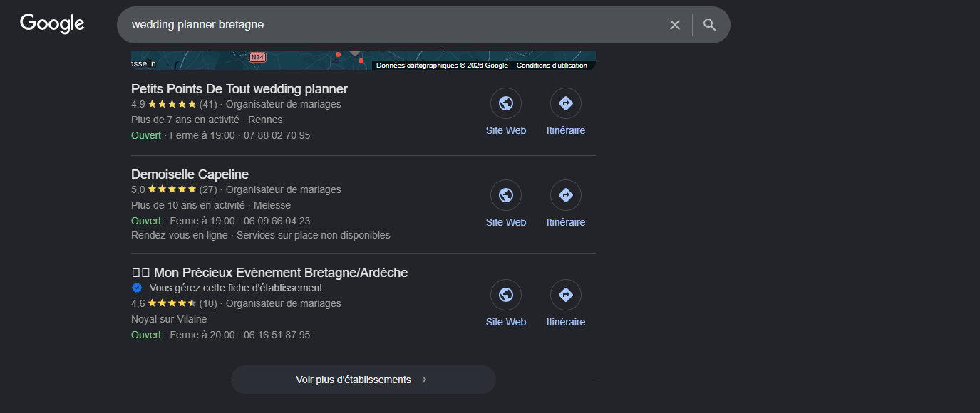This screenshot has width=980, height=413.
Task: Open Itinéraire directions icon for Petits Points De Tout
Action: click(566, 103)
